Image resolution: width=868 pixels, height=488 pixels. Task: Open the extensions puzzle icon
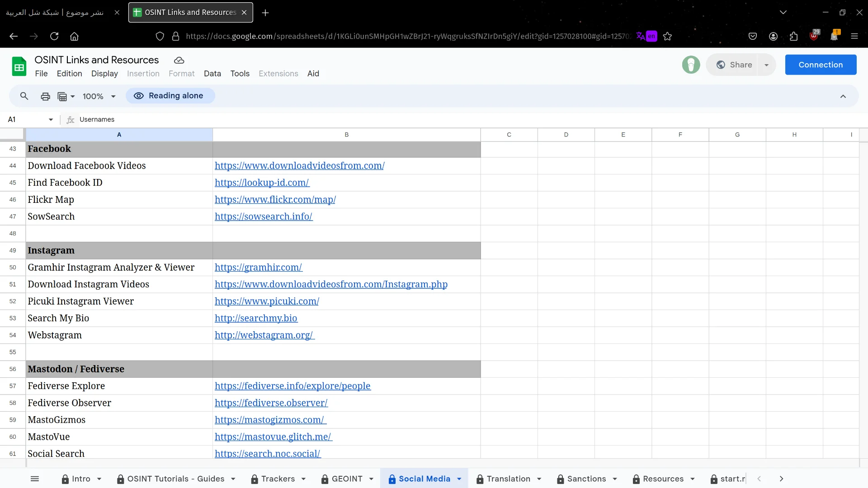tap(793, 36)
